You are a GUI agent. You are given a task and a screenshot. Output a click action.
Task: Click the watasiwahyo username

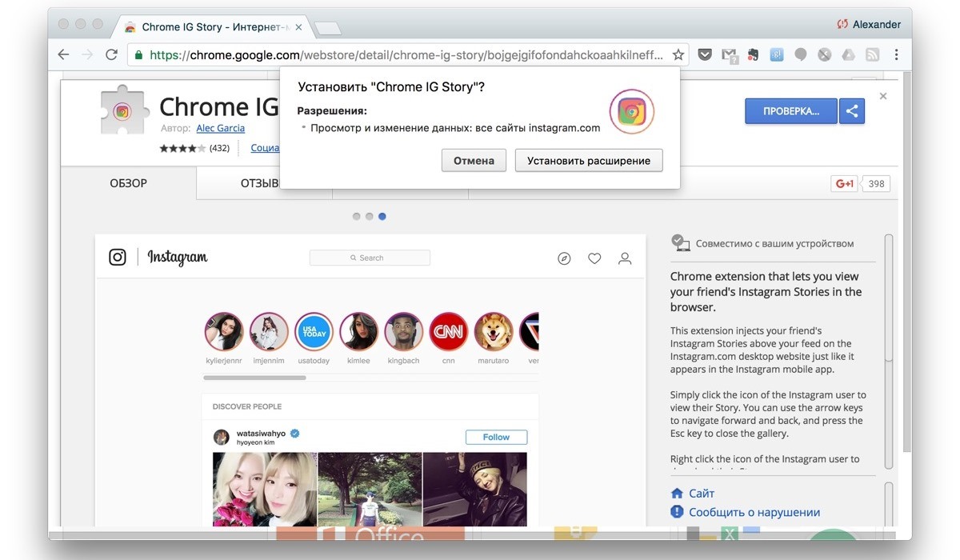262,433
